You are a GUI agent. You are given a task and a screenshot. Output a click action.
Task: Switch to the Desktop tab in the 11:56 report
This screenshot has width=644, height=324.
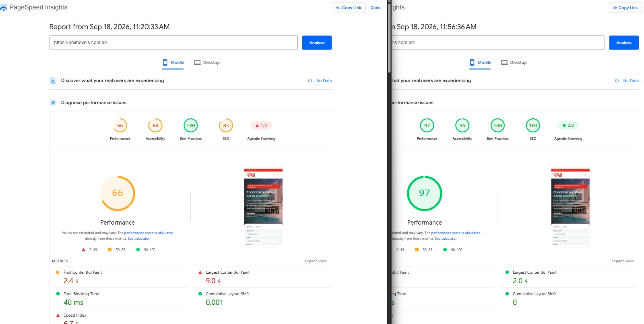(514, 63)
